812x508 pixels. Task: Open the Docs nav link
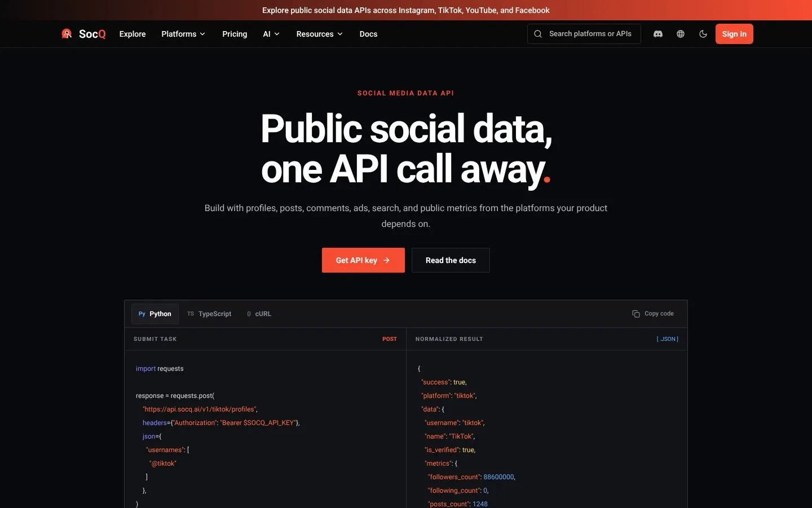click(368, 34)
